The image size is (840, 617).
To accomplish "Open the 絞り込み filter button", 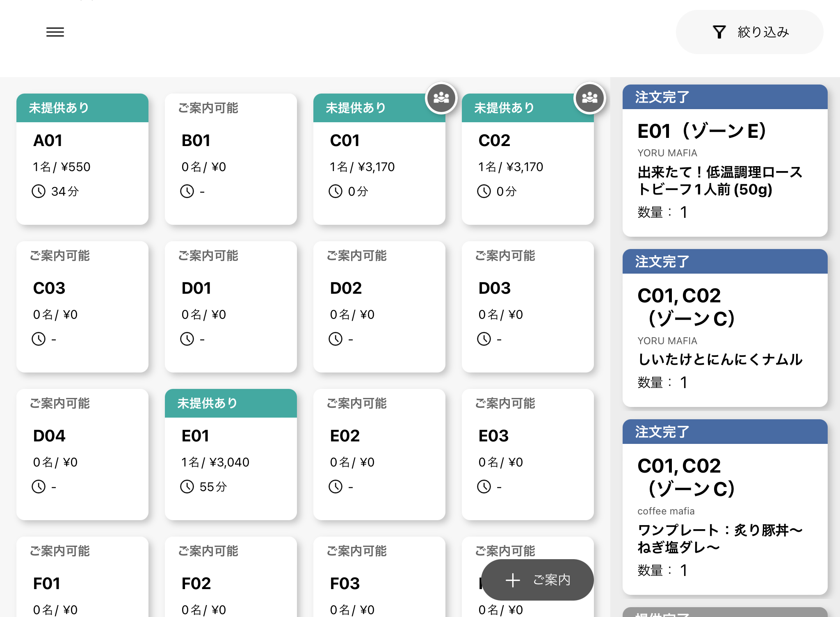I will [749, 32].
